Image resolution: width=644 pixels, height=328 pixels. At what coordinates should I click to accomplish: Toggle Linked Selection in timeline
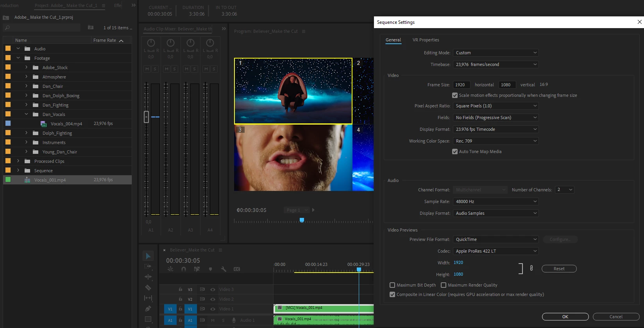tap(197, 269)
